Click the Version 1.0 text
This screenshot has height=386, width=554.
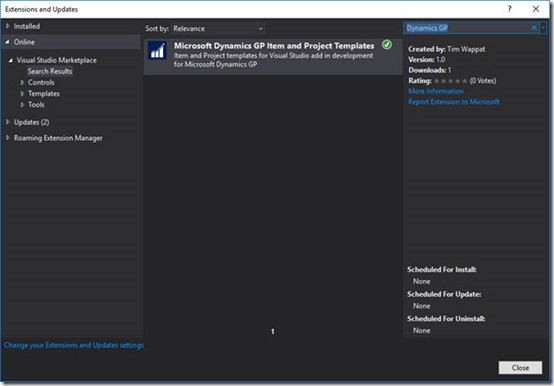(x=426, y=59)
